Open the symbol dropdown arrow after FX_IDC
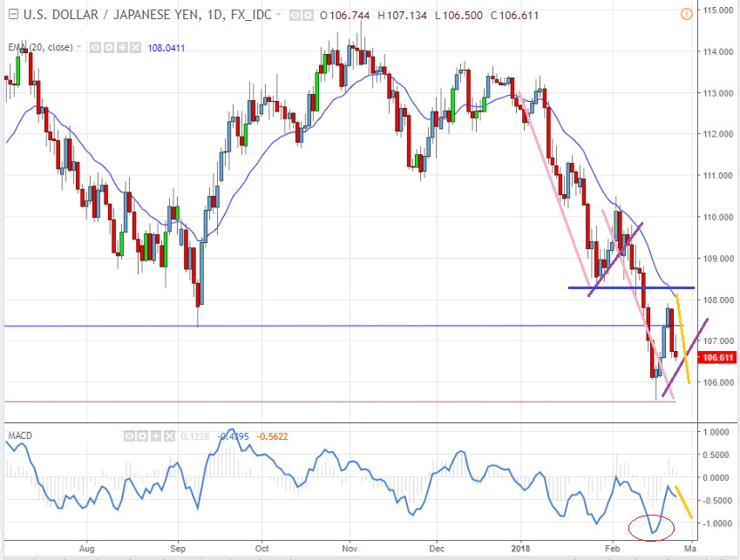Screen dimensions: 740x560 point(278,15)
